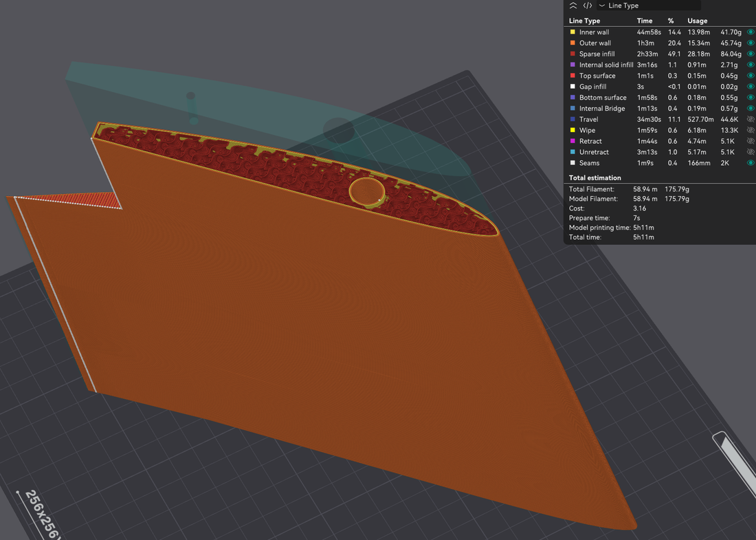756x540 pixels.
Task: Click the "256x256" bed size label
Action: [x=43, y=515]
